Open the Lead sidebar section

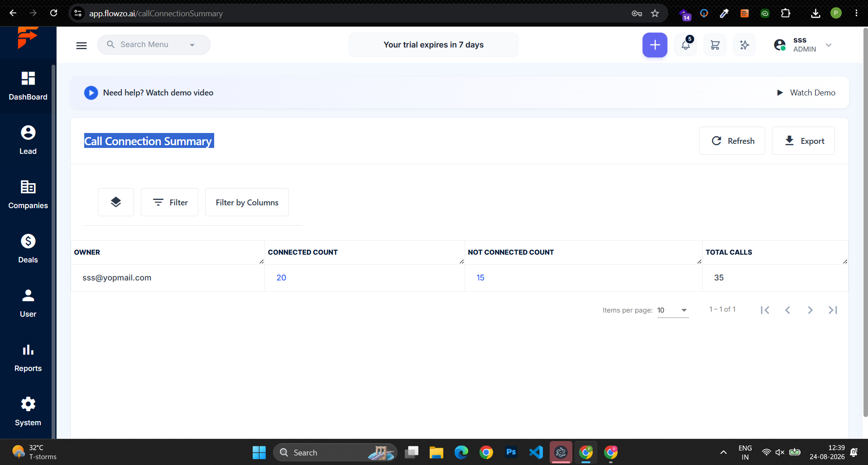pos(28,140)
